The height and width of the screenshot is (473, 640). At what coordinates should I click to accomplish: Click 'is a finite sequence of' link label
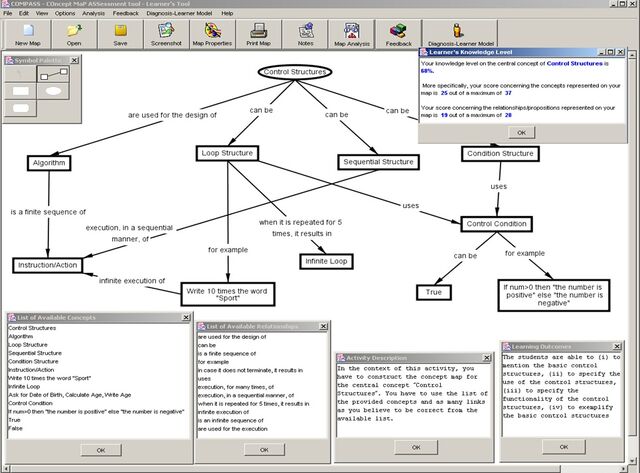pyautogui.click(x=48, y=212)
